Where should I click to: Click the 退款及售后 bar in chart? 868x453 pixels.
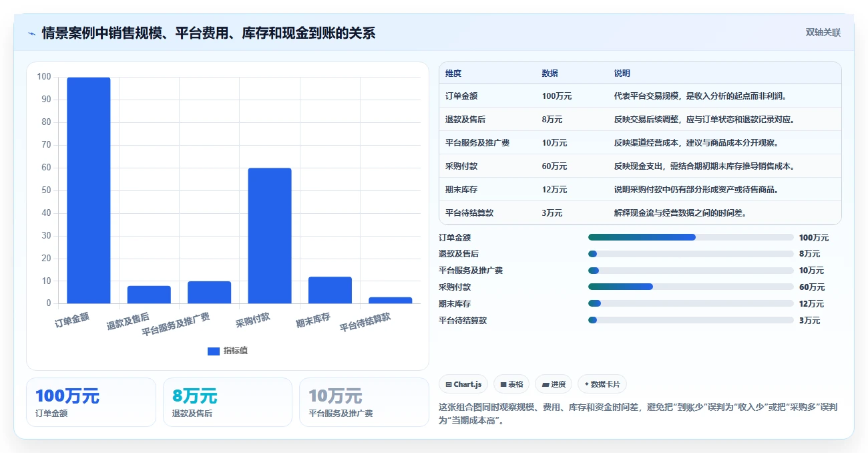(x=149, y=295)
